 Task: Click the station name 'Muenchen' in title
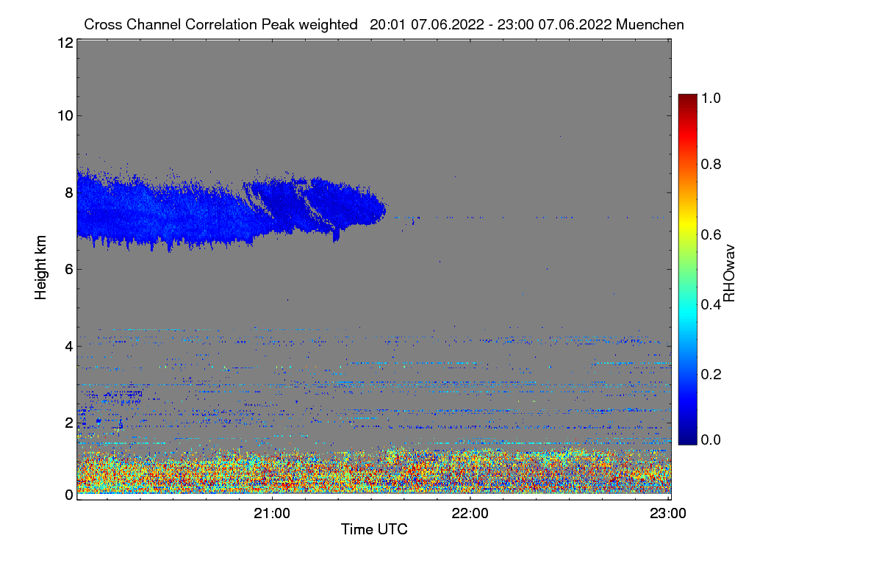pyautogui.click(x=650, y=24)
